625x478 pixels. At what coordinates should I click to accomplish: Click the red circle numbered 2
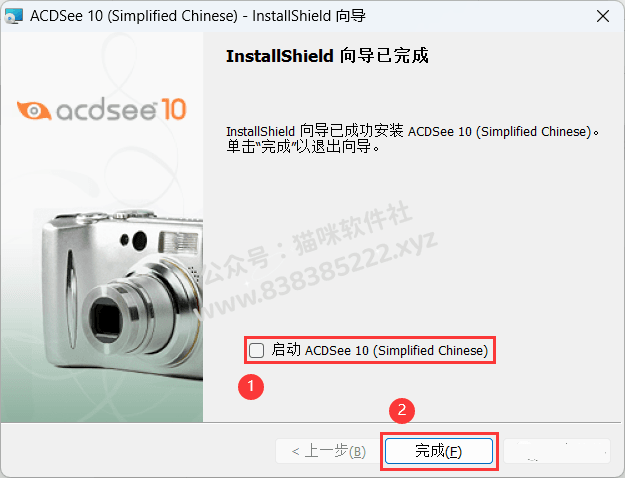tap(402, 410)
